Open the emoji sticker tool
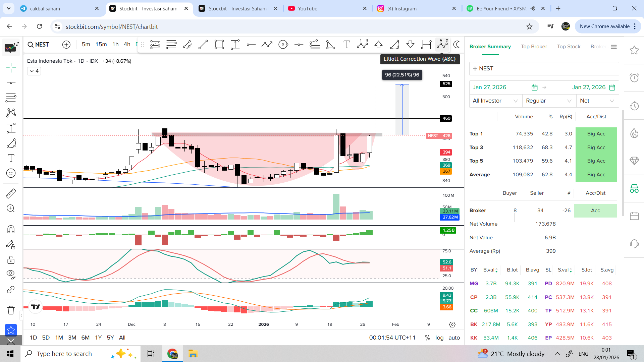The width and height of the screenshot is (644, 362). [11, 173]
